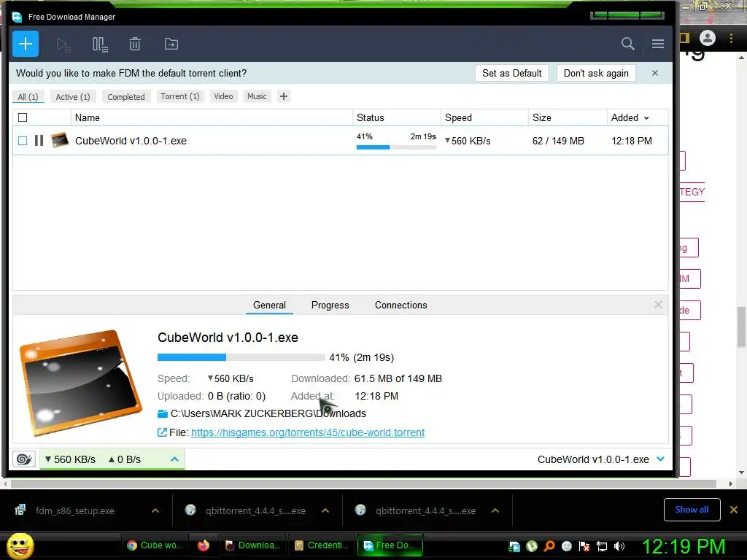This screenshot has height=560, width=747.
Task: Click the pause all downloads toolbar icon
Action: (100, 44)
